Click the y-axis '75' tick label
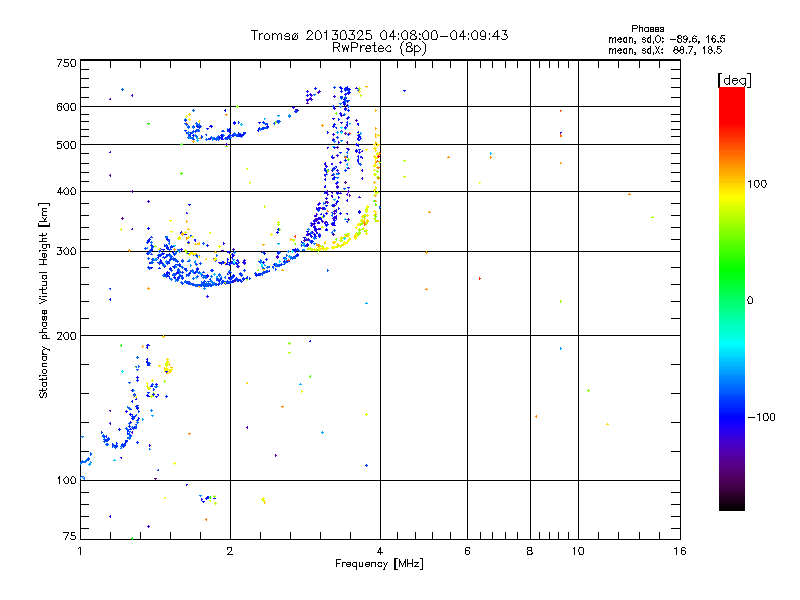The width and height of the screenshot is (800, 600). pos(70,536)
